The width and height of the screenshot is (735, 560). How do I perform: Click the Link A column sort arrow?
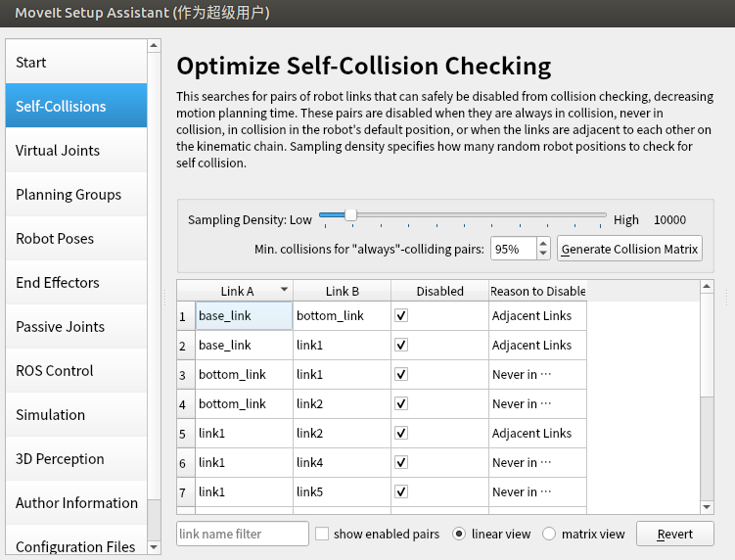(x=284, y=290)
